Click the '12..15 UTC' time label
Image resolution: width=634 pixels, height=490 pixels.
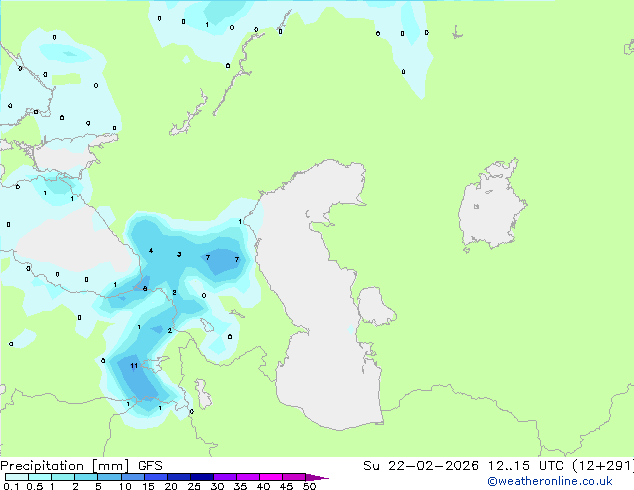[526, 466]
